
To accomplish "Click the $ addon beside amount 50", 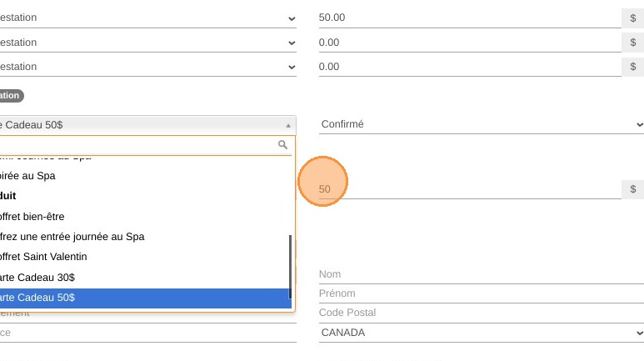I will click(633, 189).
